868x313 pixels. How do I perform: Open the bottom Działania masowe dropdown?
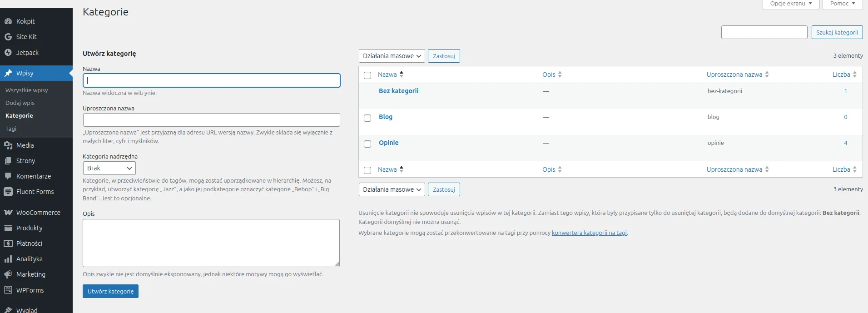click(392, 189)
